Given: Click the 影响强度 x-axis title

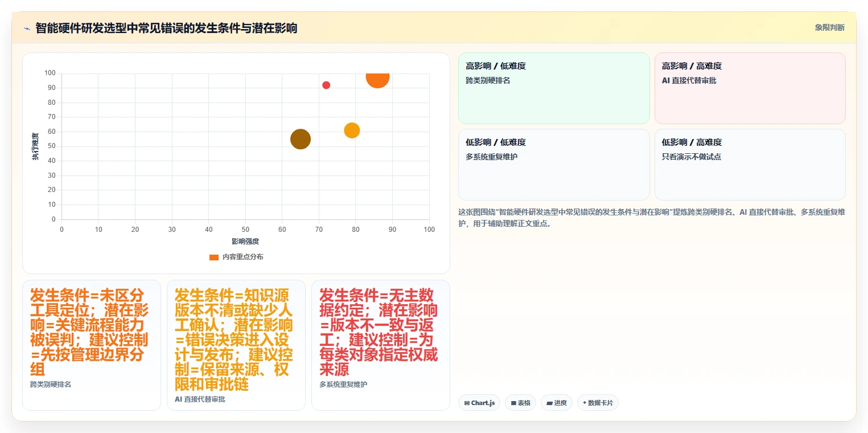Looking at the screenshot, I should point(245,242).
